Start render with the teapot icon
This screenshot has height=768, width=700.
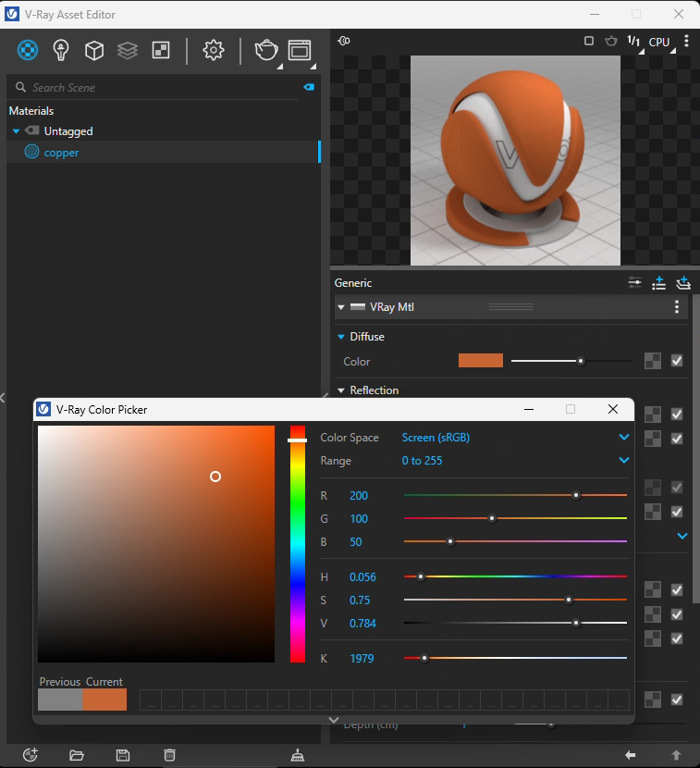click(x=265, y=50)
